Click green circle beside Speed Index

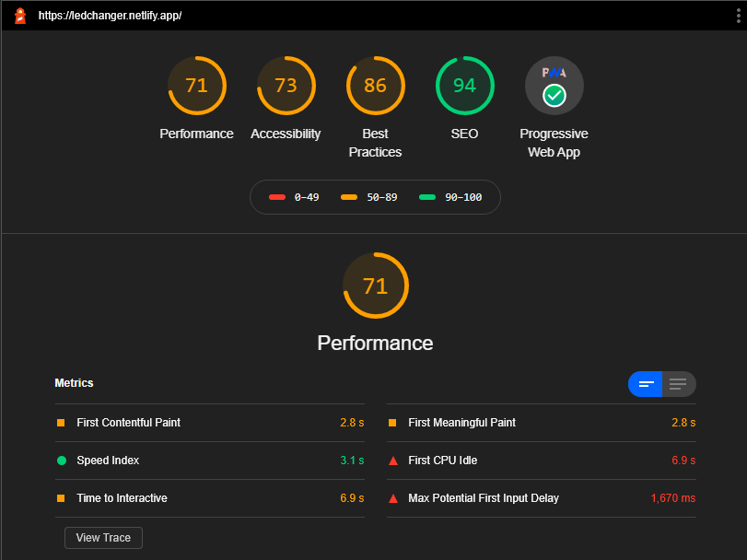pyautogui.click(x=62, y=461)
